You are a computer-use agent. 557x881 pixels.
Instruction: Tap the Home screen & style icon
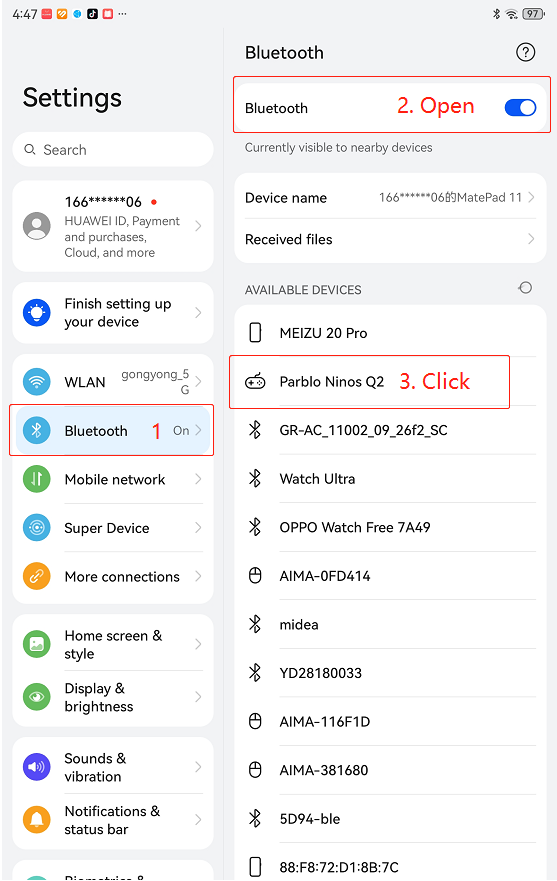coord(37,644)
